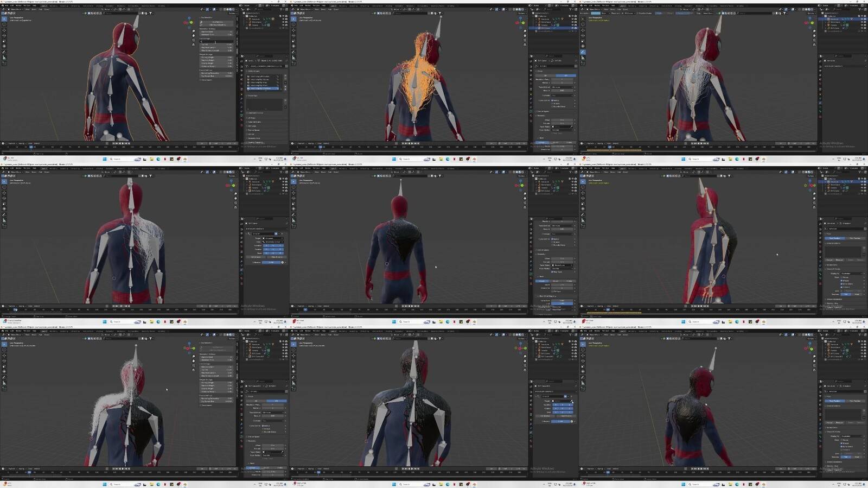This screenshot has height=488, width=868.
Task: Open shading options arrow in top-right window header
Action: click(815, 9)
